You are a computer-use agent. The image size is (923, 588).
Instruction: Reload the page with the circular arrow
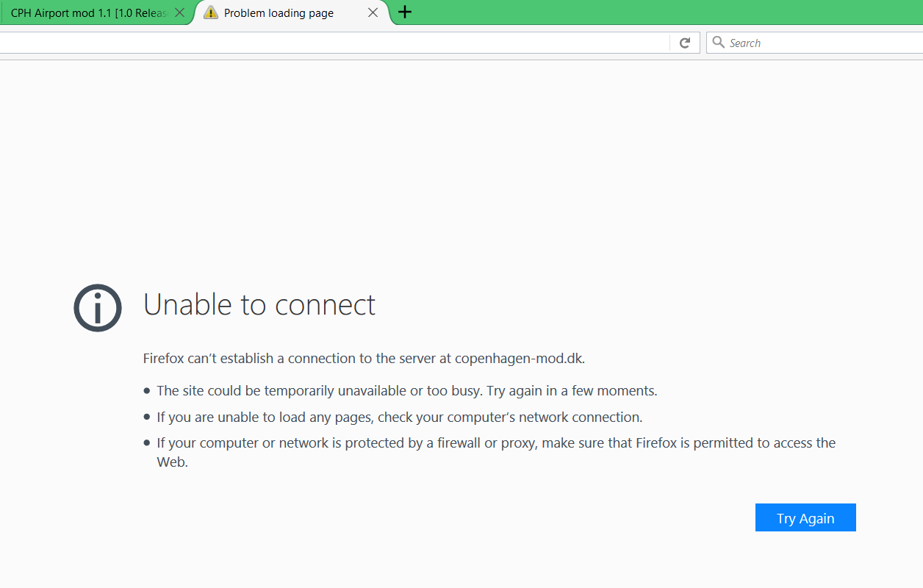685,43
